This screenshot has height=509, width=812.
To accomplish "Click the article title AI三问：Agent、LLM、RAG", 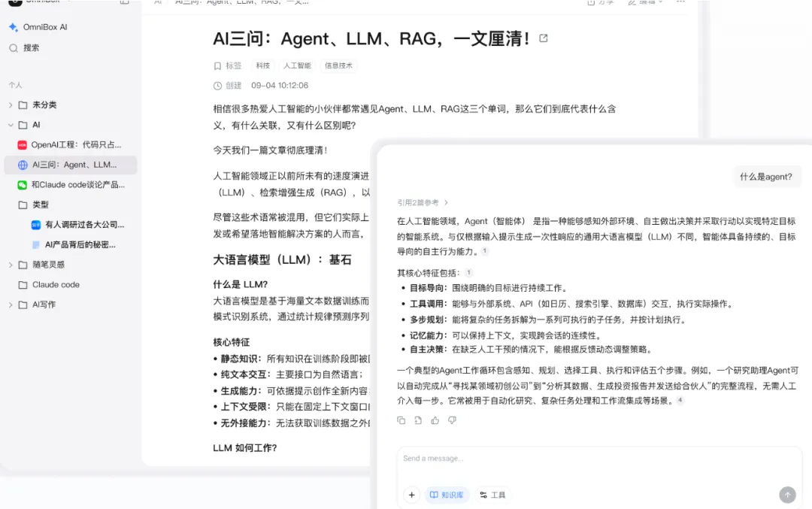I will pyautogui.click(x=371, y=39).
